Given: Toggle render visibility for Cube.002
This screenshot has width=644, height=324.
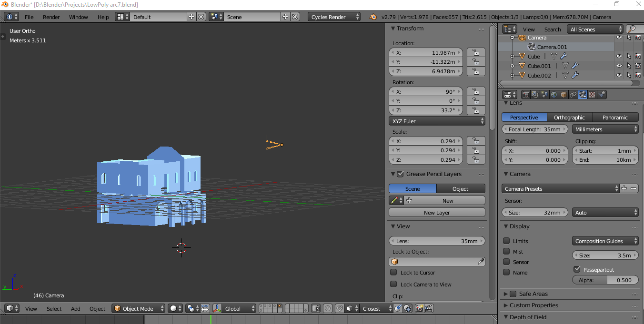Looking at the screenshot, I should tap(638, 76).
